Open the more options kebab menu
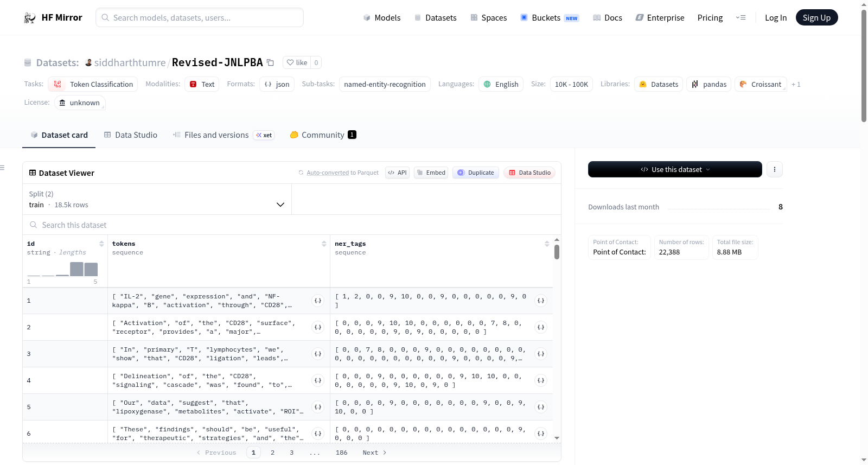This screenshot has width=868, height=465. [x=775, y=169]
